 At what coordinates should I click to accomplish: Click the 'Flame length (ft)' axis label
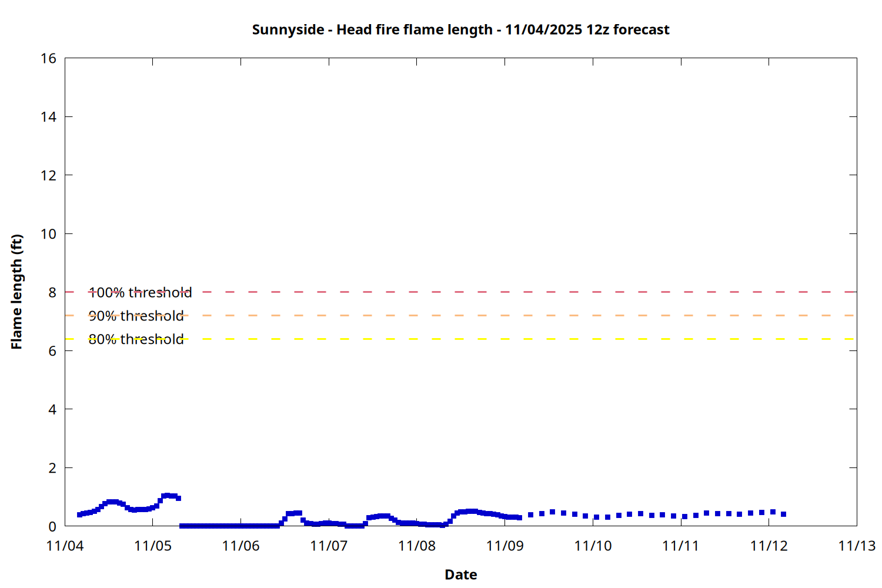tap(16, 292)
